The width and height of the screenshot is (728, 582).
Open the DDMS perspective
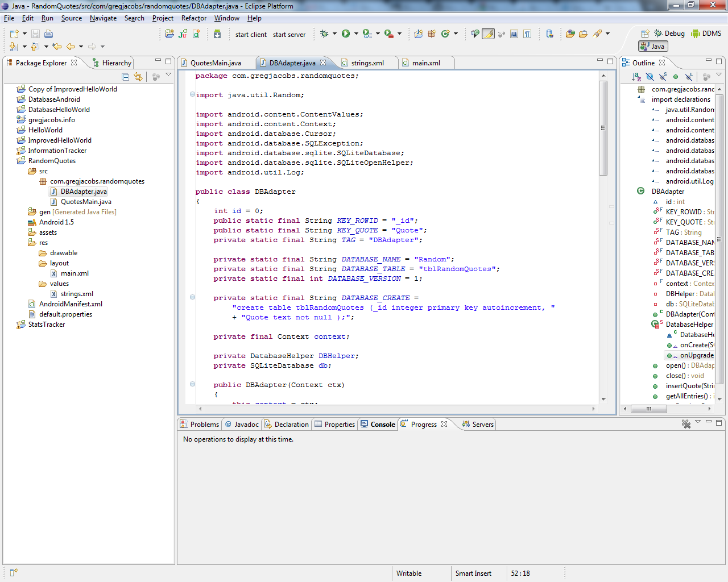(x=705, y=33)
